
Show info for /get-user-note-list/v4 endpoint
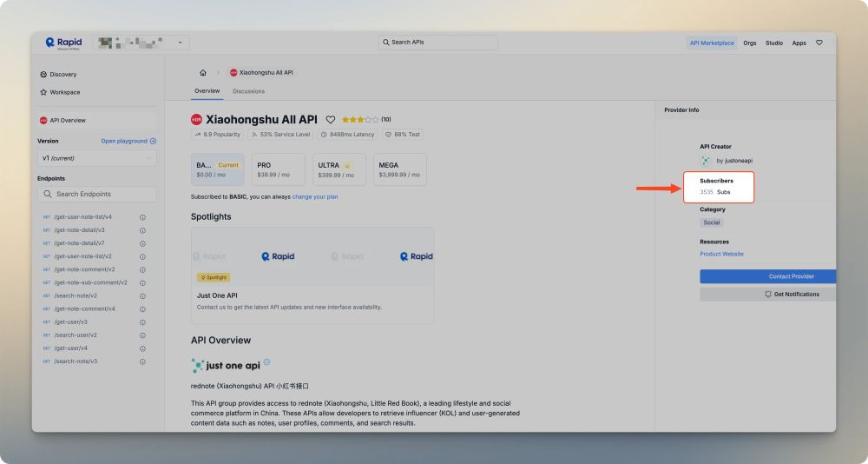tap(142, 217)
